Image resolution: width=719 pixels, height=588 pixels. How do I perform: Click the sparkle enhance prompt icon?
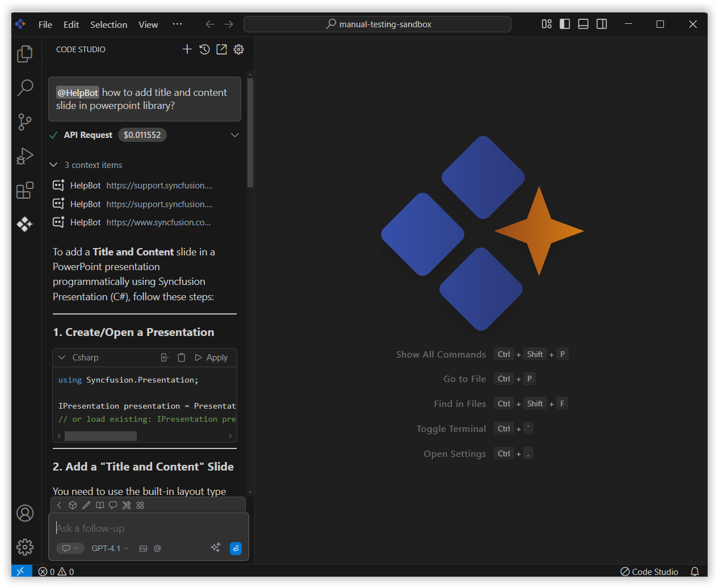coord(216,548)
